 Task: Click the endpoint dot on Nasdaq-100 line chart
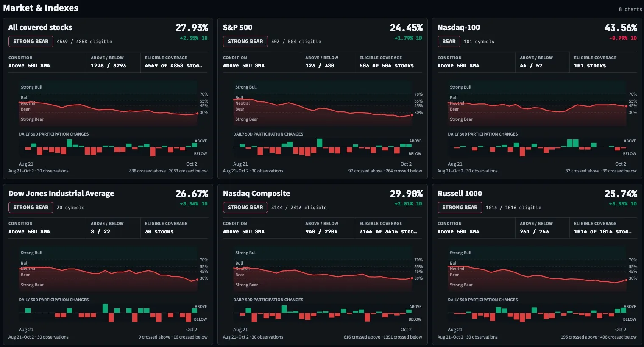tap(626, 106)
